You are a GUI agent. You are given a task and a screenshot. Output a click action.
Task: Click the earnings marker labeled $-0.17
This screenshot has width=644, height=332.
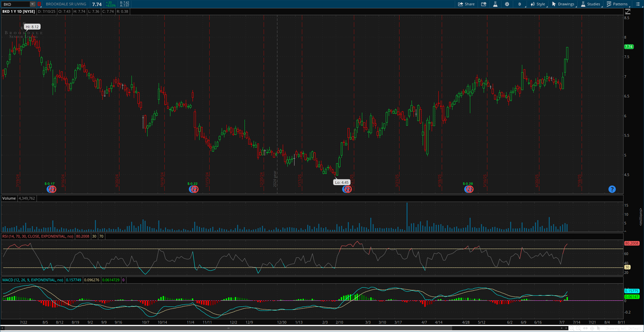point(52,189)
